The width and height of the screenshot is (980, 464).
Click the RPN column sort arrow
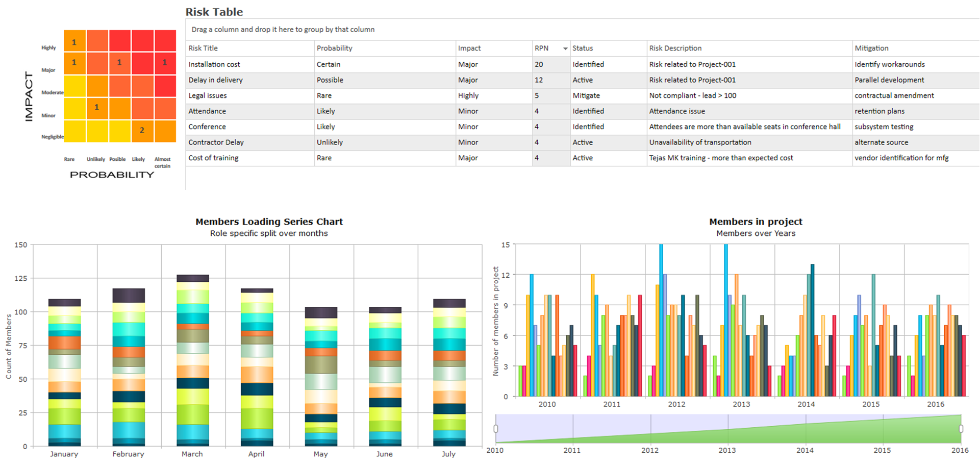pos(565,48)
